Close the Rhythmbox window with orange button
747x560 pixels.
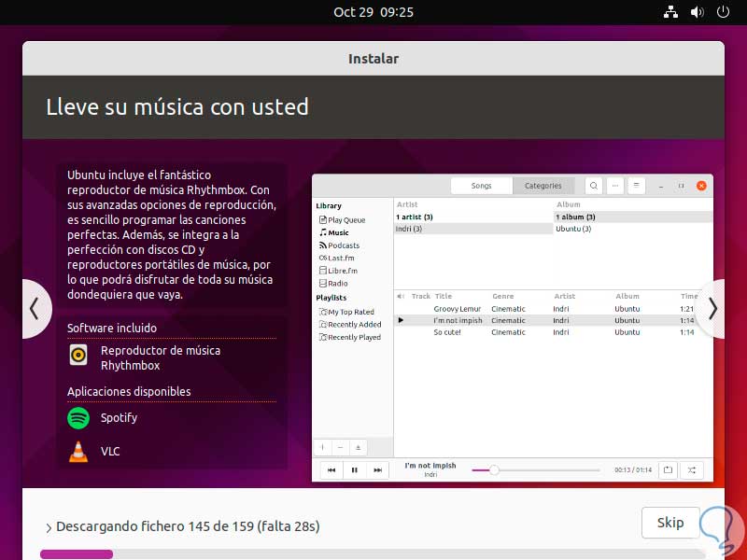(x=701, y=186)
